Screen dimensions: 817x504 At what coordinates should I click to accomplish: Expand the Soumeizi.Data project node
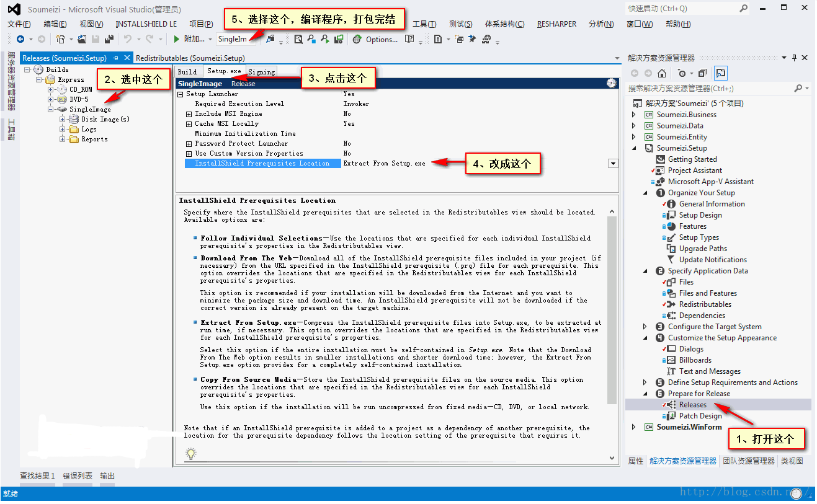tap(633, 126)
